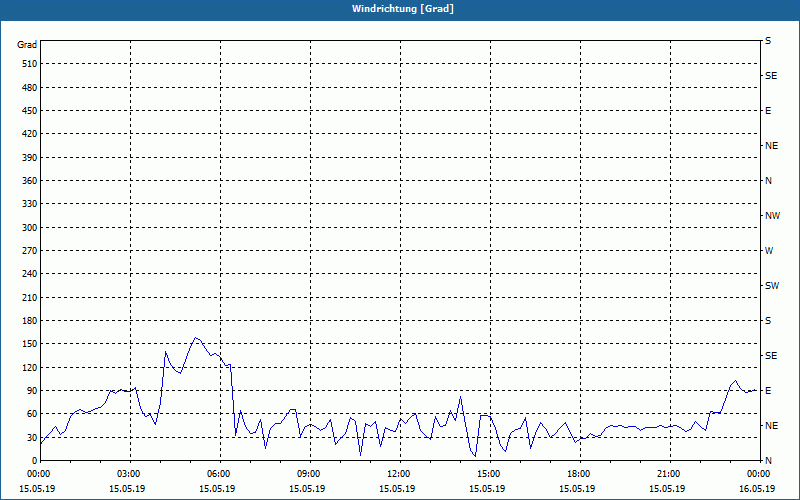Viewport: 800px width, 500px height.
Task: Select the 300 degree axis value
Action: click(30, 228)
